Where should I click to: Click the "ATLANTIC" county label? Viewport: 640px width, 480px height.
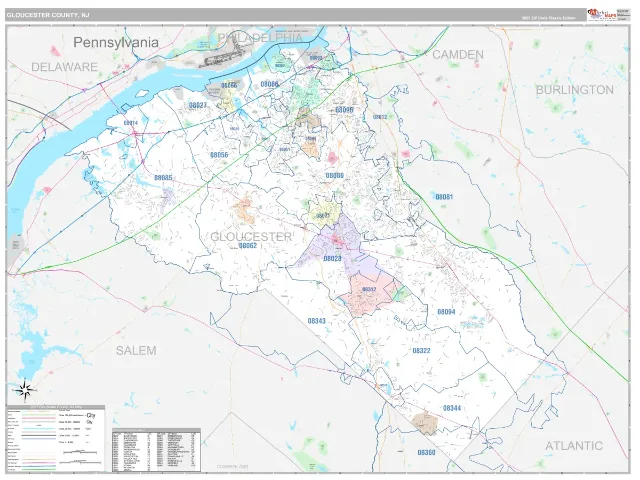[574, 446]
